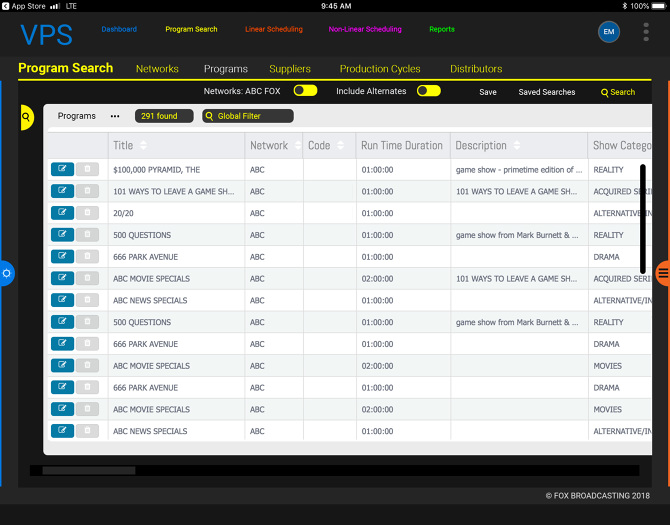670x525 pixels.
Task: Click the description 'game show - primetime edition of ...'
Action: click(x=519, y=170)
